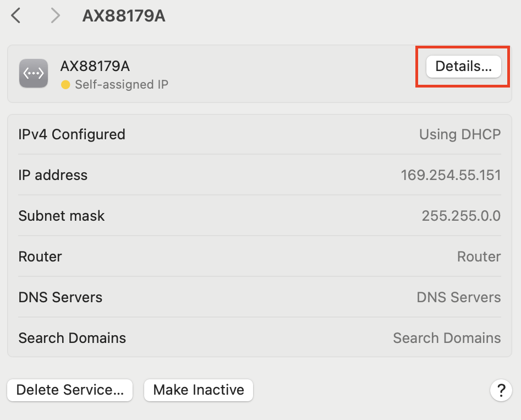Screen dimensions: 521x420
Task: Click the DNS Servers row label
Action: 61,297
